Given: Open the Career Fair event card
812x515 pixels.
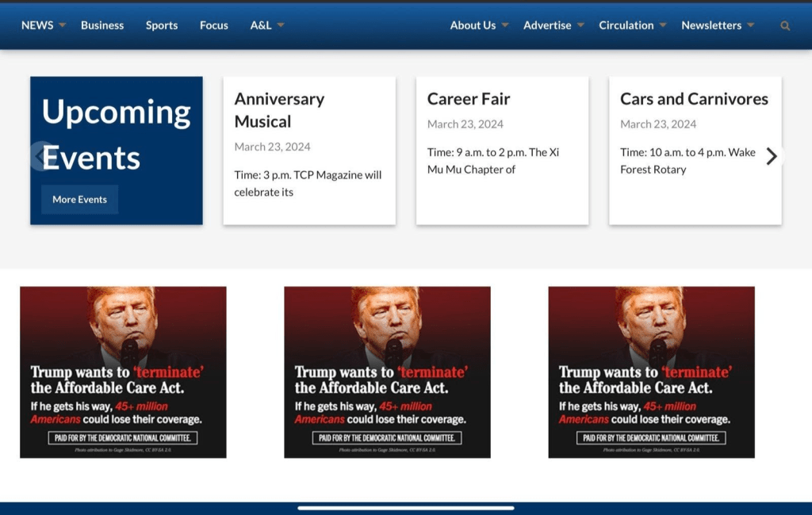Looking at the screenshot, I should [469, 99].
